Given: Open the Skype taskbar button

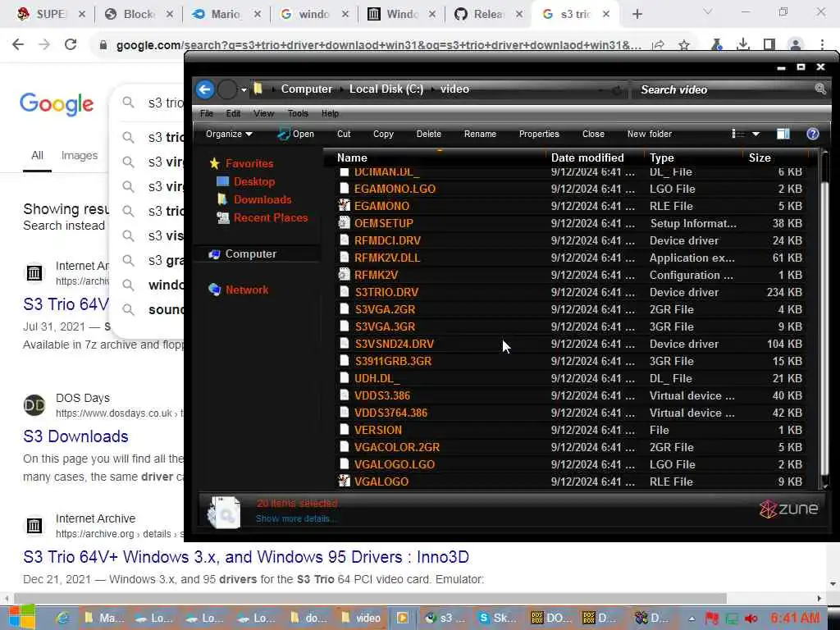Looking at the screenshot, I should (x=498, y=618).
